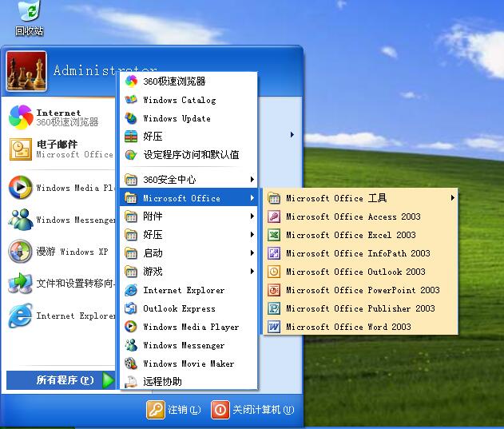Launch 好压 archive program icon
The image size is (504, 429).
(x=131, y=137)
